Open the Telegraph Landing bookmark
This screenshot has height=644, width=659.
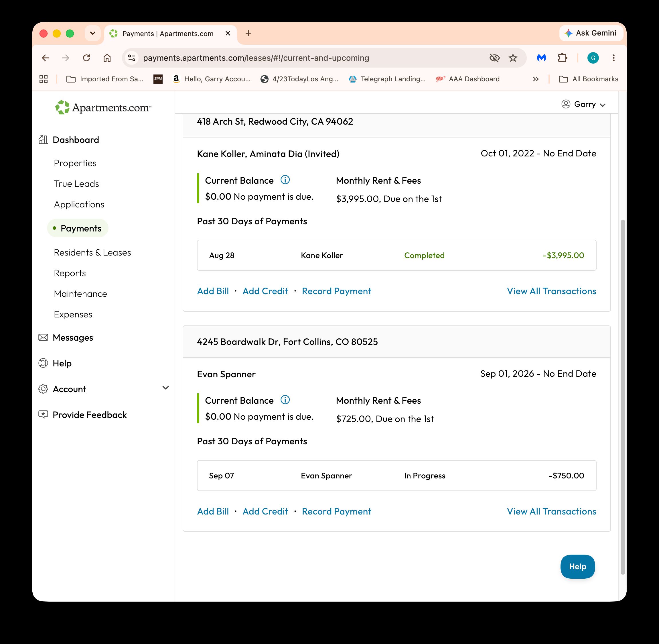[387, 79]
